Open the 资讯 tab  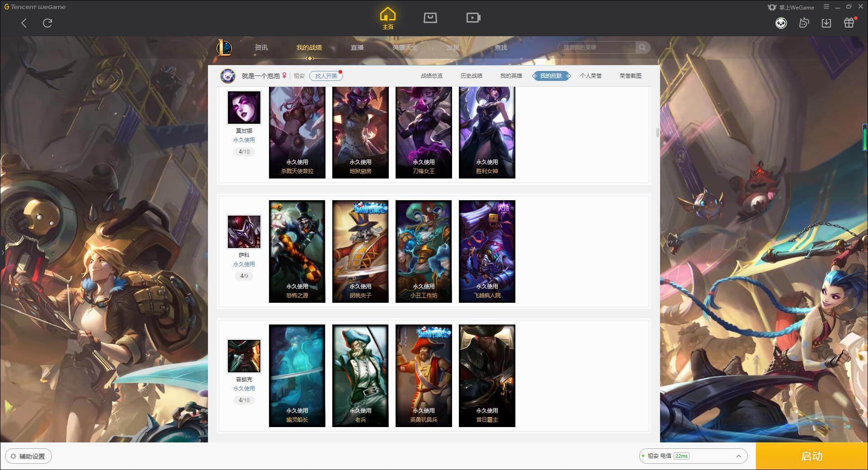click(261, 47)
